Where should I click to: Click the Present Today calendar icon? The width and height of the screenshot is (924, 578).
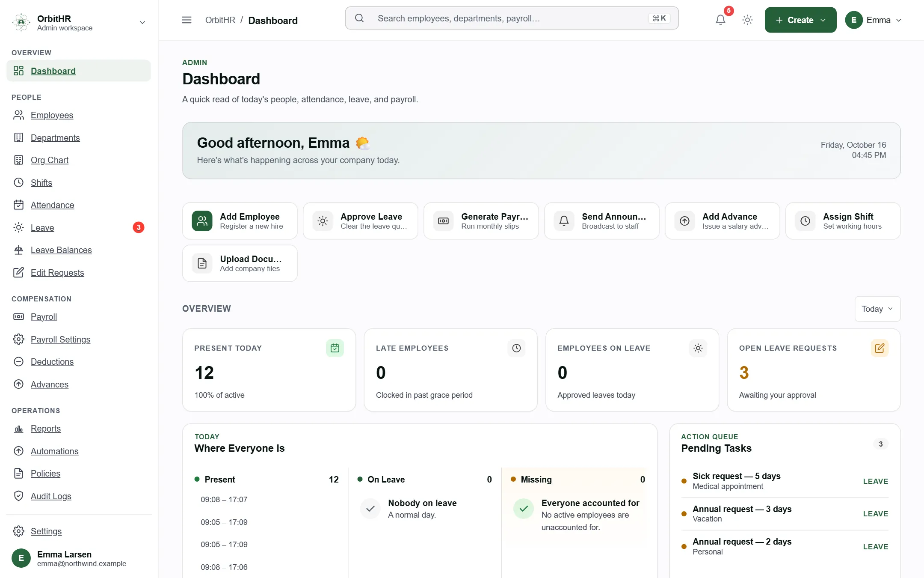tap(335, 348)
